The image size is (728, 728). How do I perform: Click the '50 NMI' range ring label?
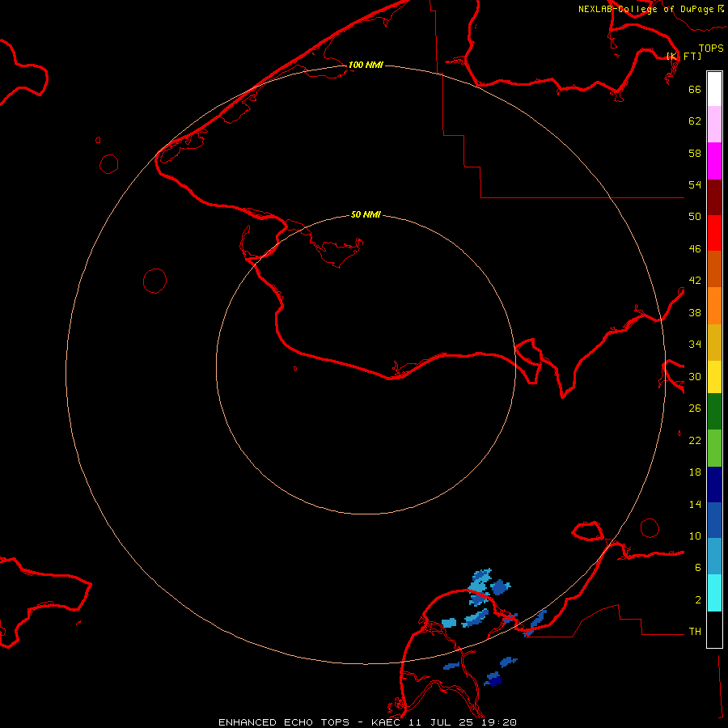pyautogui.click(x=366, y=214)
